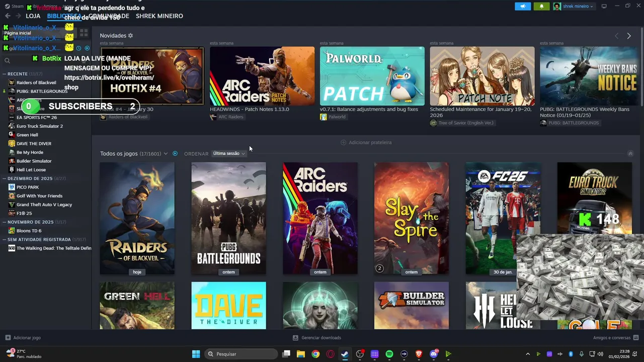Screen dimensions: 644x362
Task: Open Slay the Spire game cover
Action: 412,218
